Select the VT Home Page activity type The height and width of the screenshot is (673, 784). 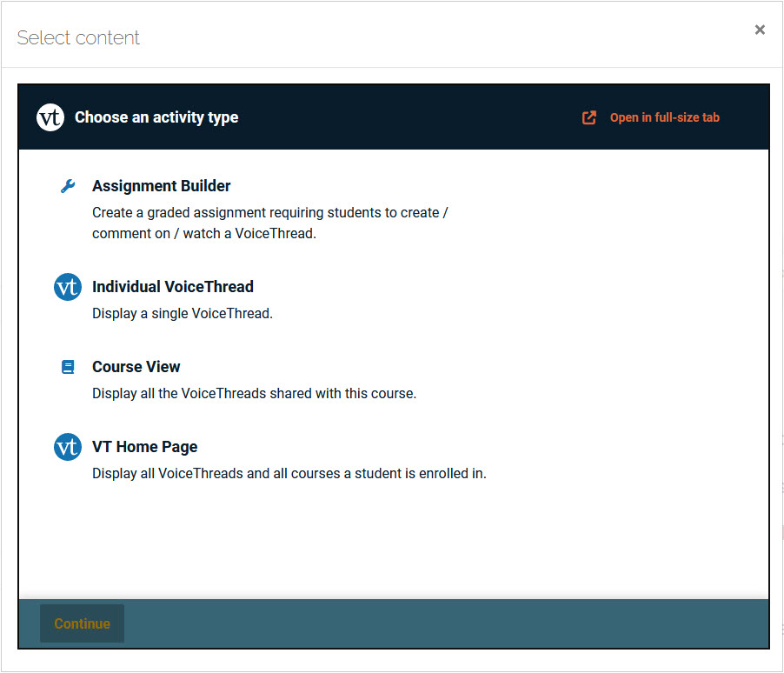coord(144,446)
